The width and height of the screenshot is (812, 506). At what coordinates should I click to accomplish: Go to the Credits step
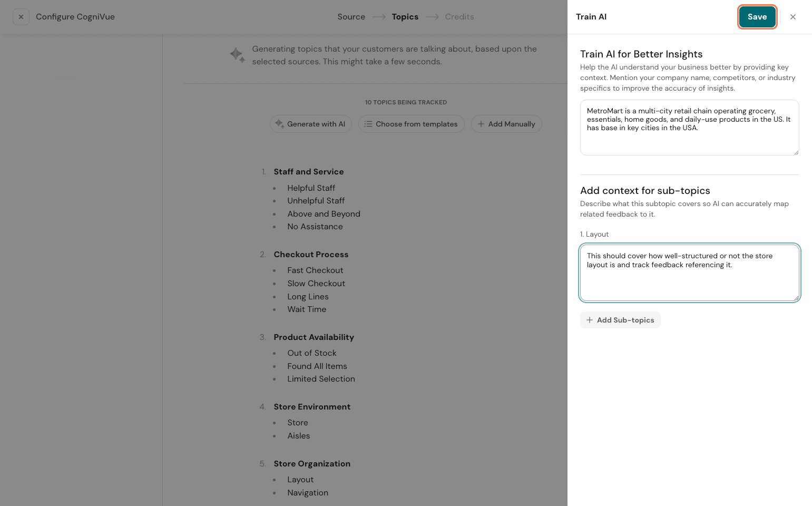pos(459,17)
